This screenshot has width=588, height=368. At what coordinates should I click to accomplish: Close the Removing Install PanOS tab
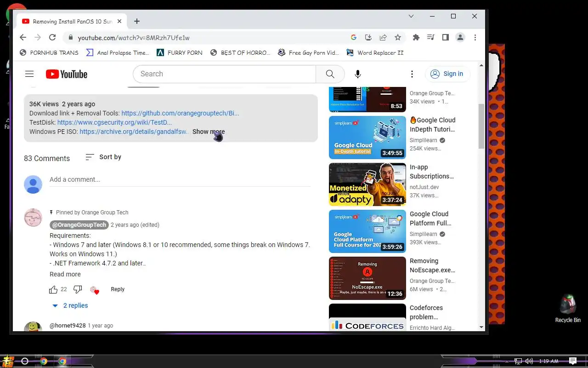coord(119,22)
